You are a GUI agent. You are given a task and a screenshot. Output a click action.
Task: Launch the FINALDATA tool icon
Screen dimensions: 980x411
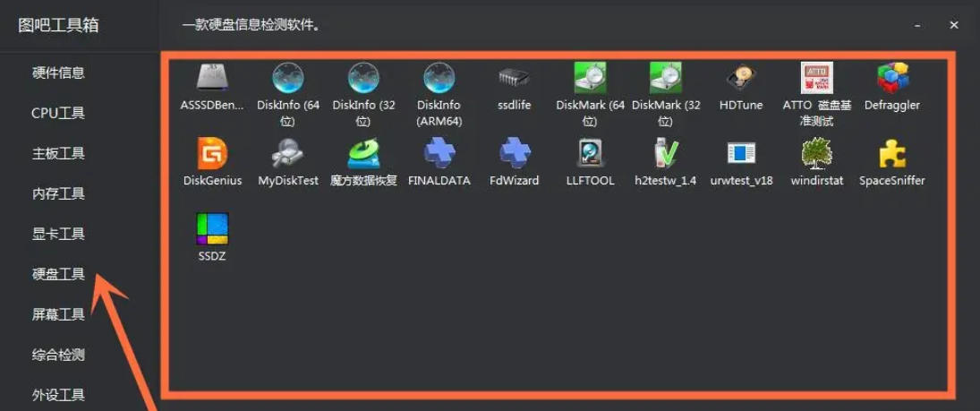click(x=439, y=153)
